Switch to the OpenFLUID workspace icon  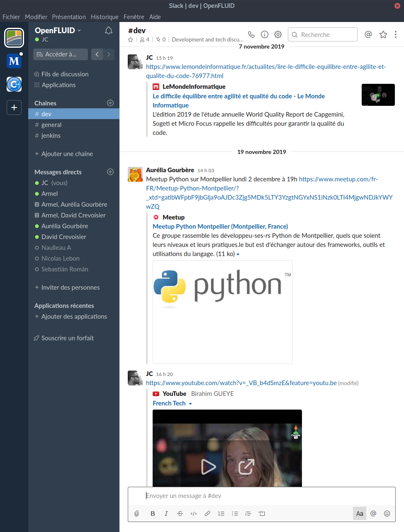pos(14,38)
